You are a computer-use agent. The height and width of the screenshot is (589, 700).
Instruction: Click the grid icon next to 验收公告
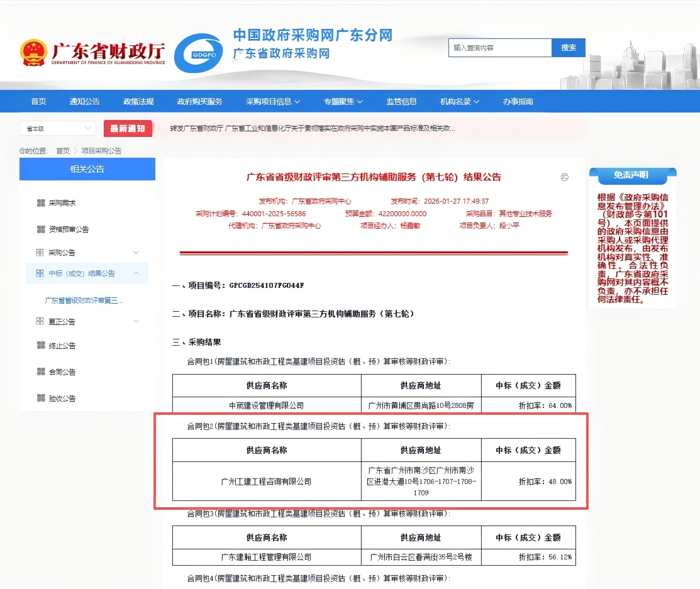pyautogui.click(x=41, y=399)
